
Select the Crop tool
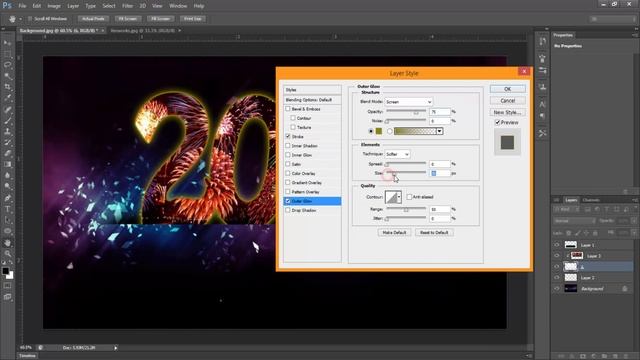tap(7, 87)
